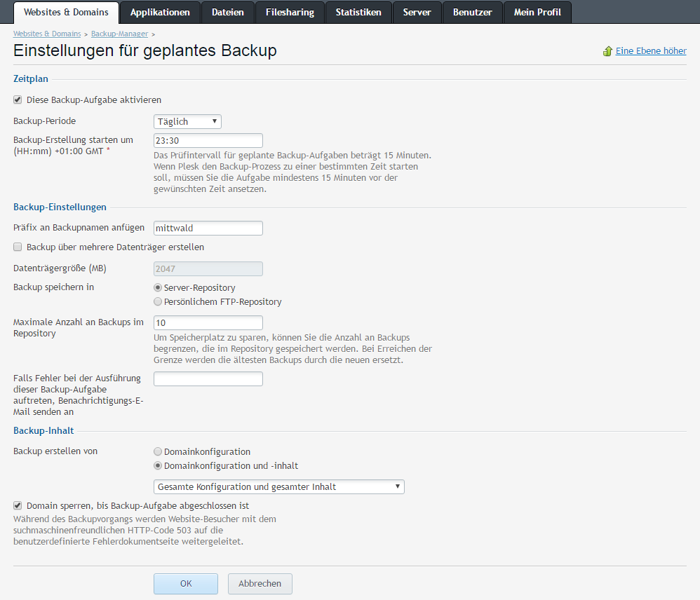Click the Backup-Einstellungen section heading
The image size is (700, 600).
(x=60, y=207)
